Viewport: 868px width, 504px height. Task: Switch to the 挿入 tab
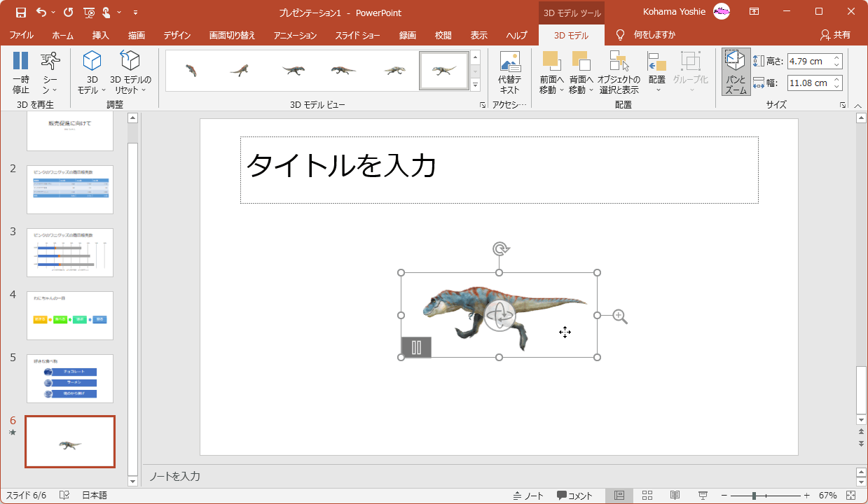100,35
